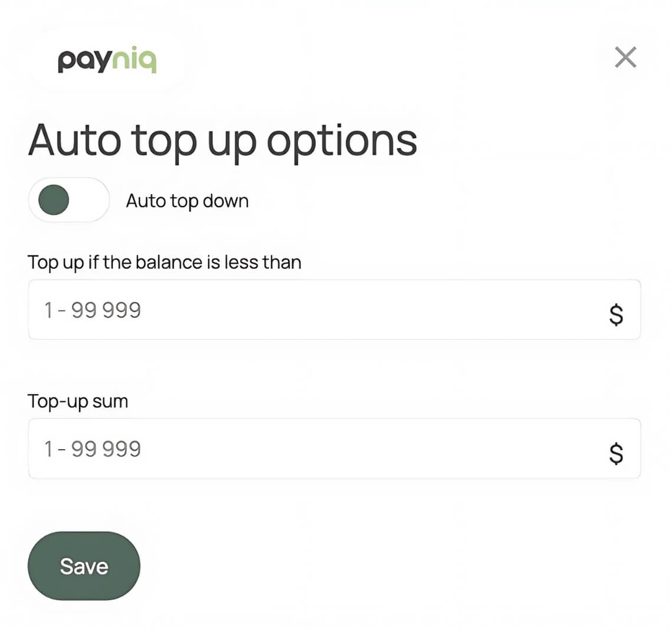Screen dimensions: 672x632
Task: Click the "Auto top up options" heading
Action: (222, 140)
